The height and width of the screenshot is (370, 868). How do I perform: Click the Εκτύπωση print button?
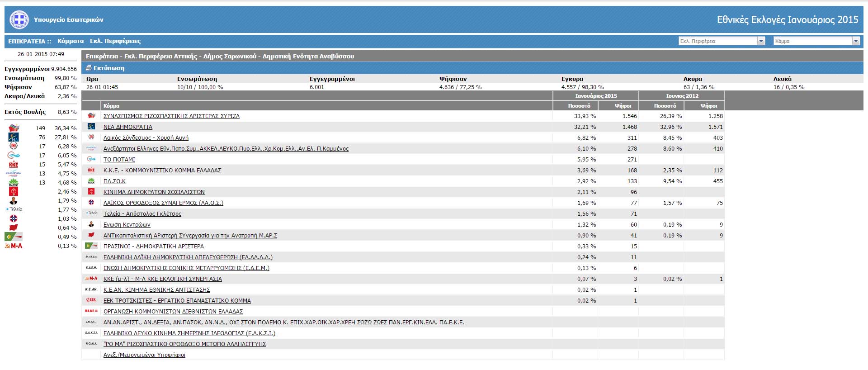pos(108,68)
